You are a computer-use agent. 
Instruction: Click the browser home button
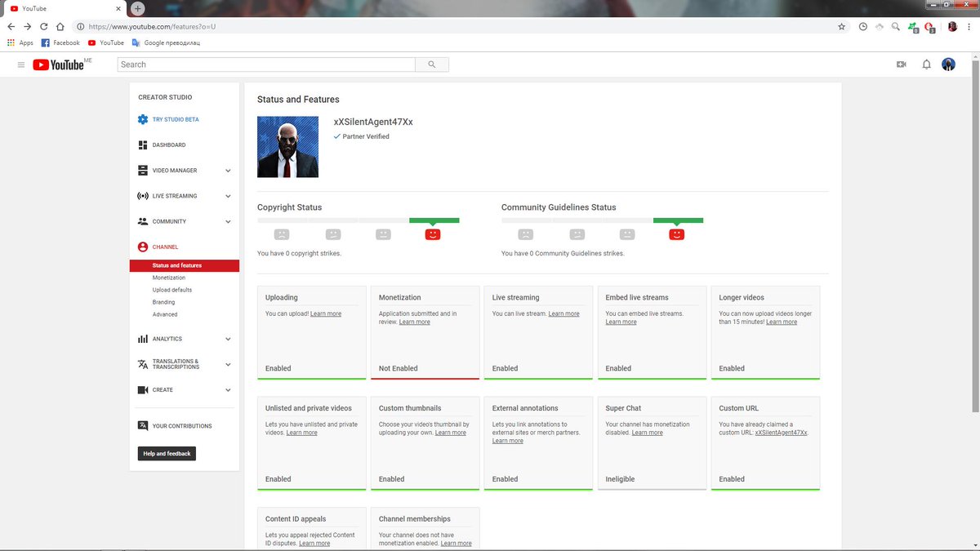tap(60, 26)
